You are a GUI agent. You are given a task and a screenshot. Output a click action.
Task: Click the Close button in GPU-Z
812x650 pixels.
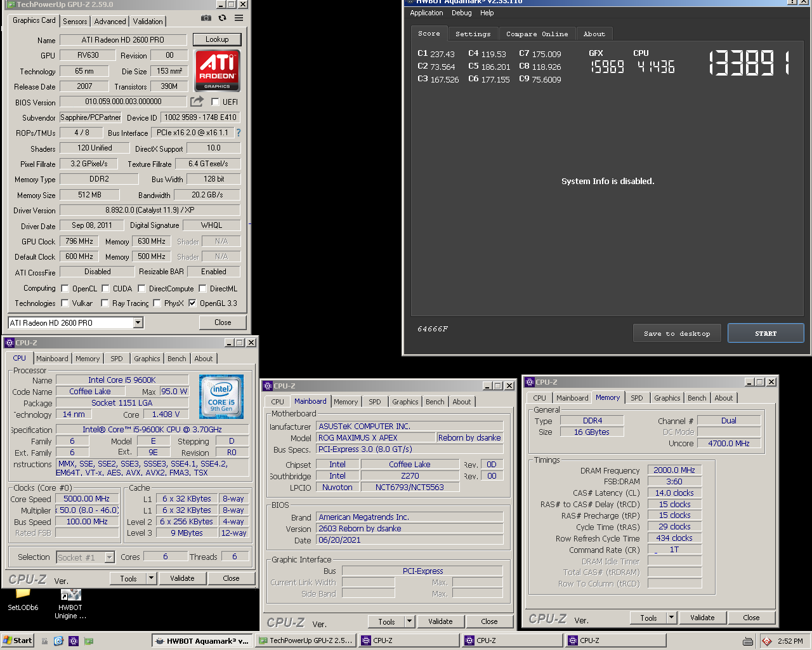(223, 322)
